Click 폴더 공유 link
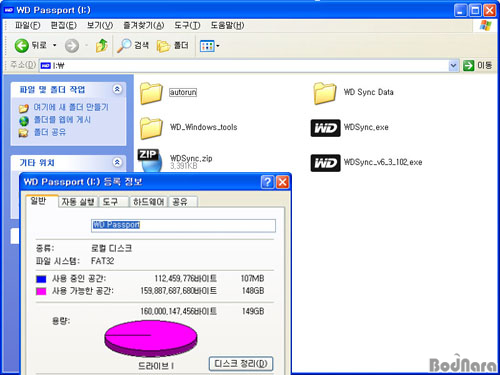This screenshot has height=375, width=500. point(50,132)
